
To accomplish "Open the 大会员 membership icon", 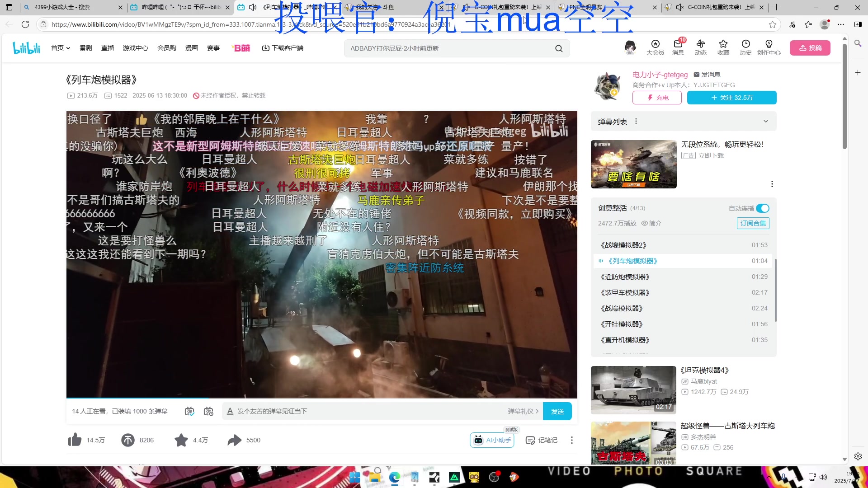I will 655,47.
